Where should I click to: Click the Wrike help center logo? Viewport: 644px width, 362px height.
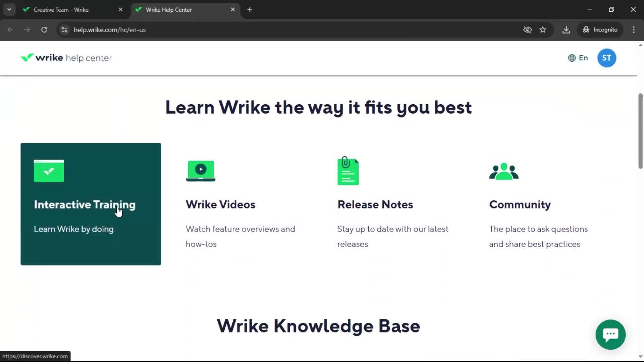tap(66, 58)
